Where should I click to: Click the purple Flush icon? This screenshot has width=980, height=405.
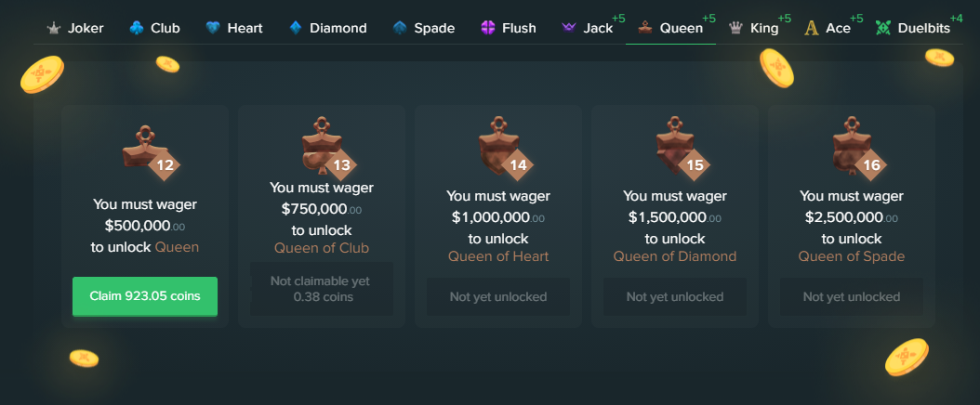coord(488,28)
